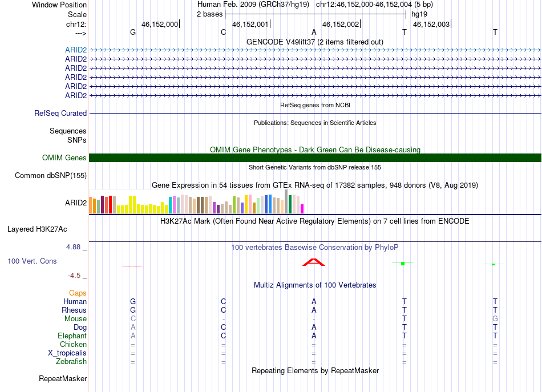Click the 'Elephant' alignment row label

coord(72,336)
